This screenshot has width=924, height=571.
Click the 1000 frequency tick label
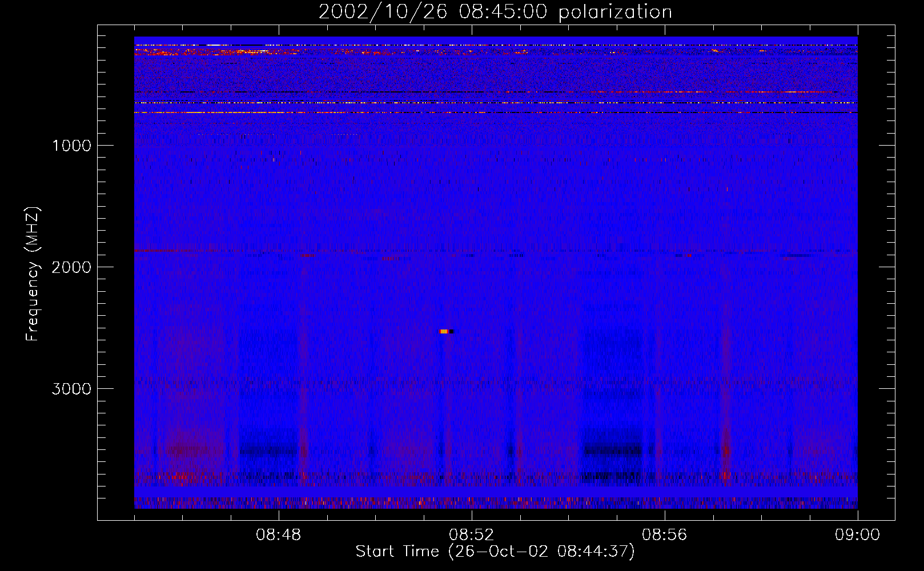(72, 146)
